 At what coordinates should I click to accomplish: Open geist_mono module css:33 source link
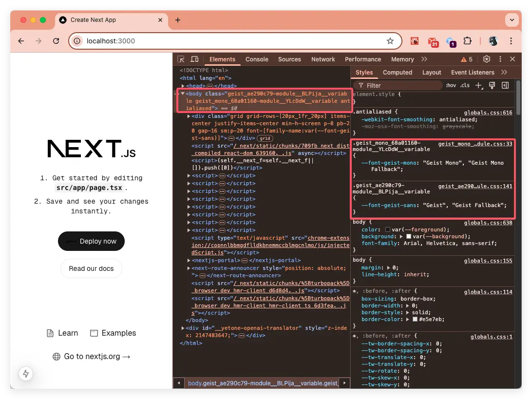[x=475, y=144]
